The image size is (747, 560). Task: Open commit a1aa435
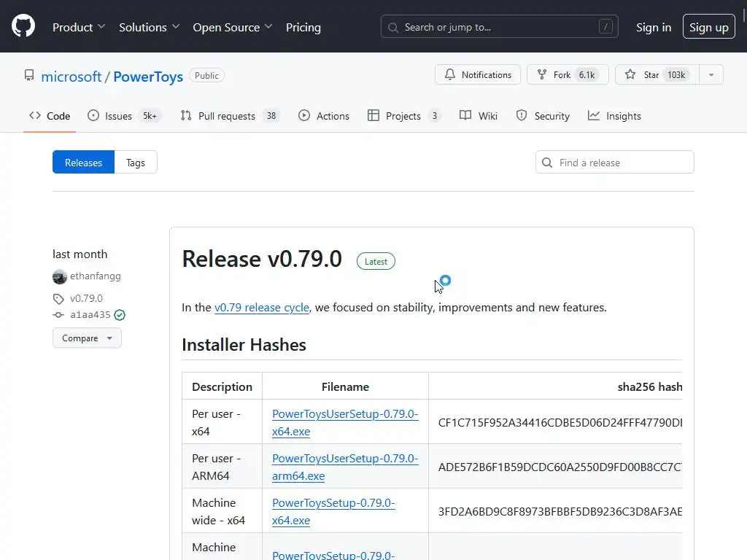[90, 315]
